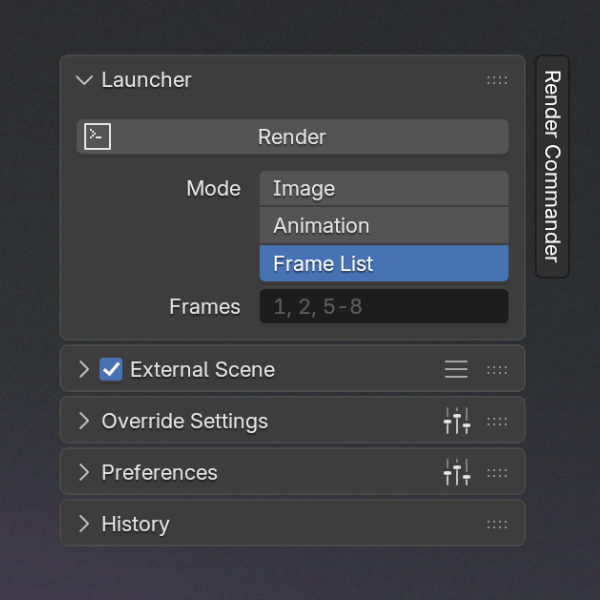The height and width of the screenshot is (600, 600).
Task: Click the Override Settings drag grip
Action: (497, 421)
